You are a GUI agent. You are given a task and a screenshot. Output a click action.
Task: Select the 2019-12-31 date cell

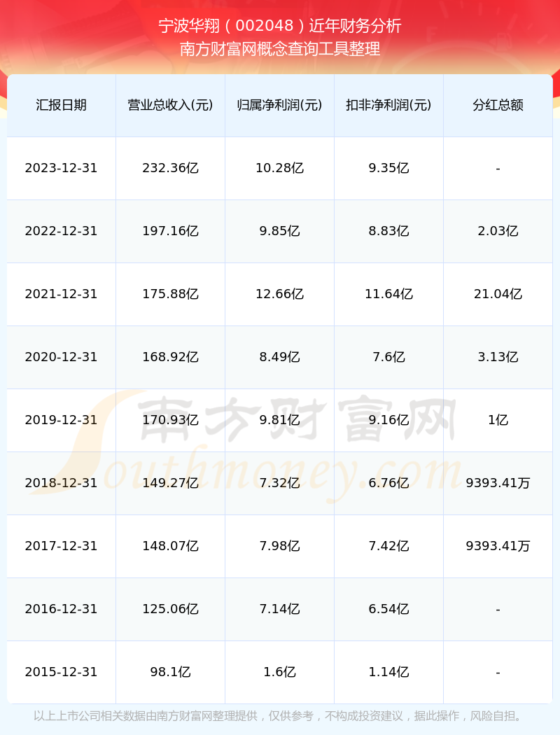coord(62,420)
